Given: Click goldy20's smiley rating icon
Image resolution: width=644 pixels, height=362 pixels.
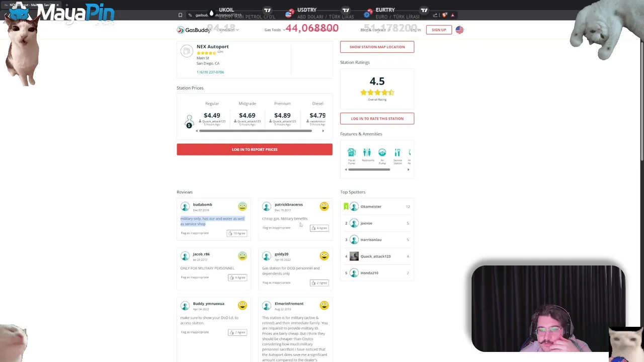Looking at the screenshot, I should click(x=324, y=256).
